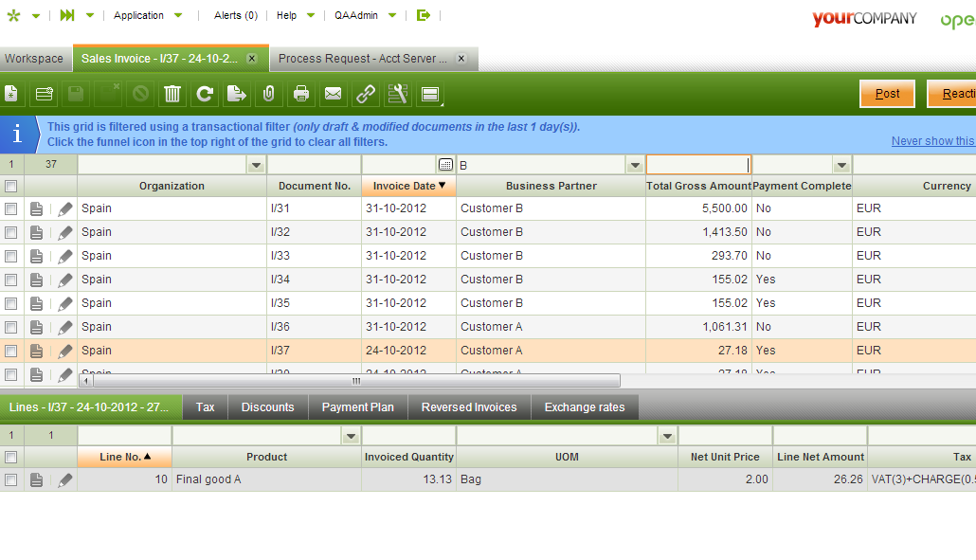This screenshot has height=560, width=976.
Task: Tick the checkbox for invoice I/31
Action: coord(11,208)
